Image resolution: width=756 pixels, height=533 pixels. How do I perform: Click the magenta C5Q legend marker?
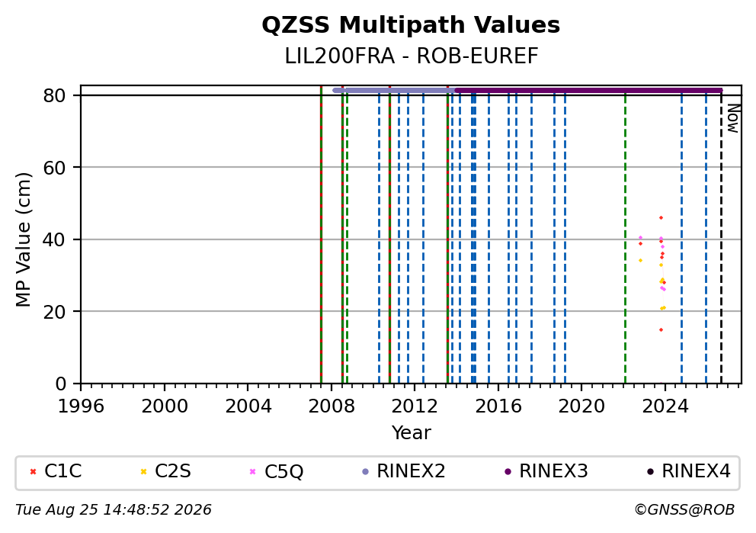253,472
